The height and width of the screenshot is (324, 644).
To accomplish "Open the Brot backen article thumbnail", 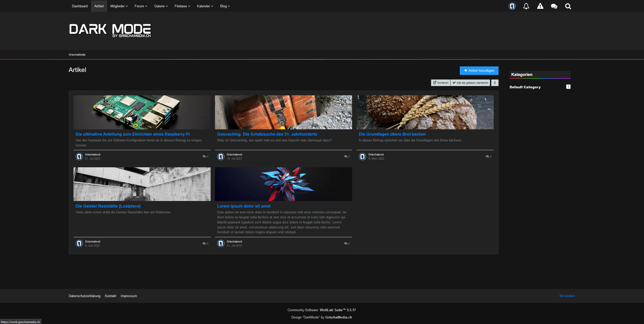I will point(425,112).
